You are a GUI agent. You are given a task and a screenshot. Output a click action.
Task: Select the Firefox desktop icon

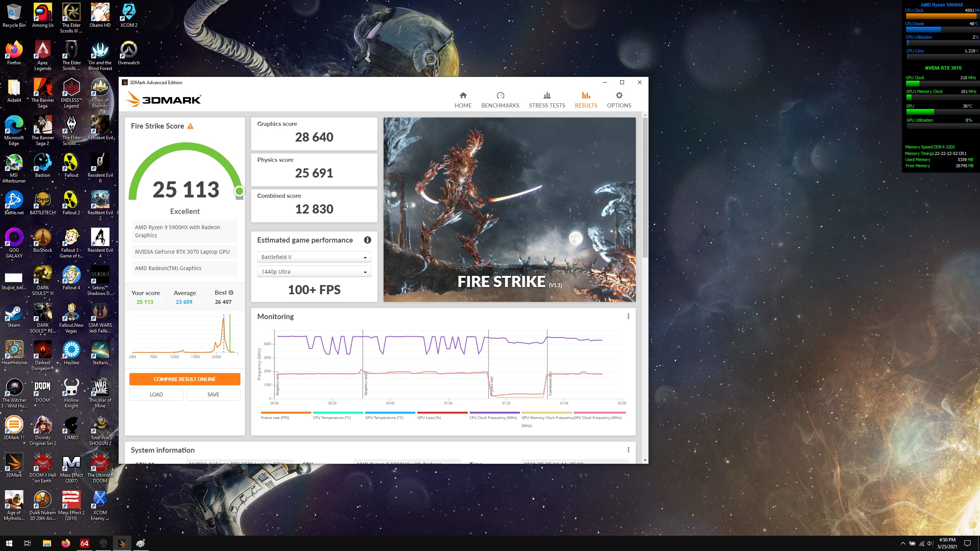click(x=14, y=53)
